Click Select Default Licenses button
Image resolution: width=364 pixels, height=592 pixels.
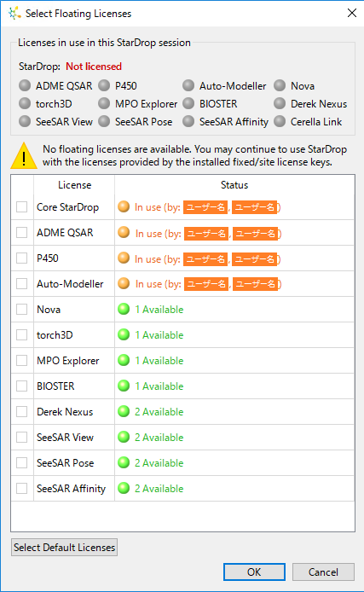[64, 547]
